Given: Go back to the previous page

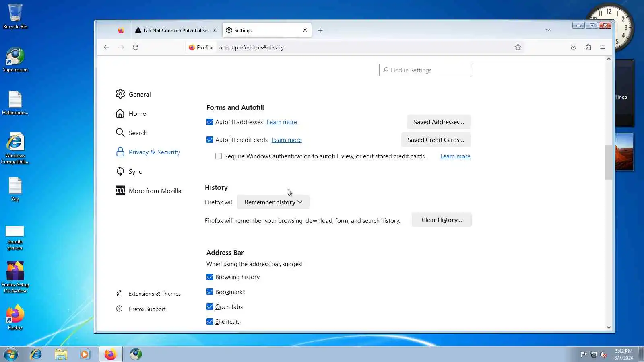Looking at the screenshot, I should 107,47.
